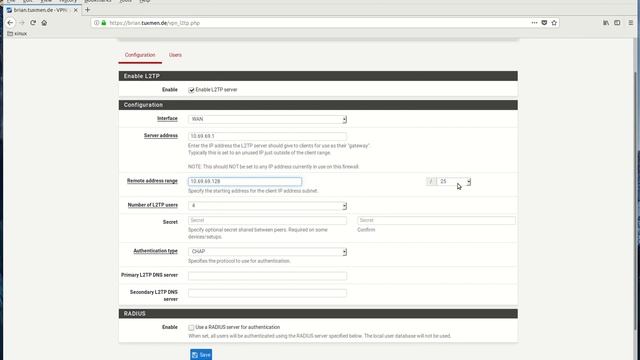
Task: Open page actions three-dot menu
Action: point(534,23)
